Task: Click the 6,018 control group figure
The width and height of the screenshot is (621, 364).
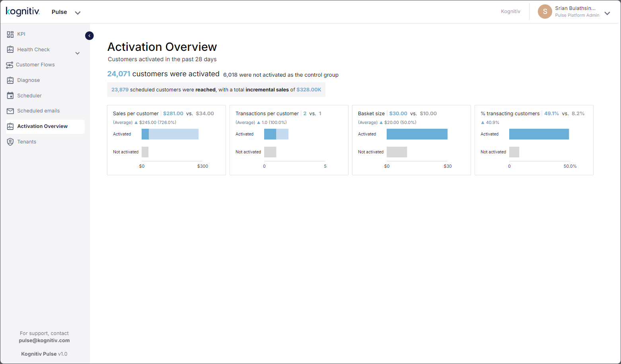Action: click(x=230, y=75)
